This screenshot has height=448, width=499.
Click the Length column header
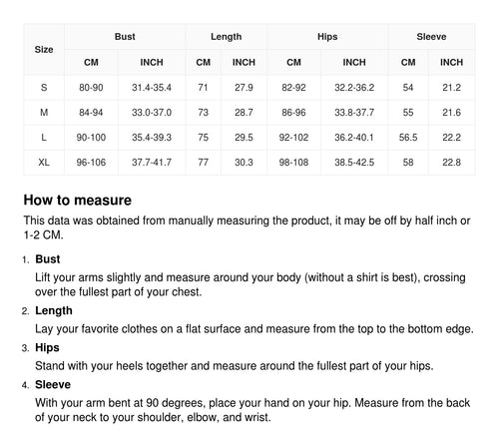(x=226, y=37)
